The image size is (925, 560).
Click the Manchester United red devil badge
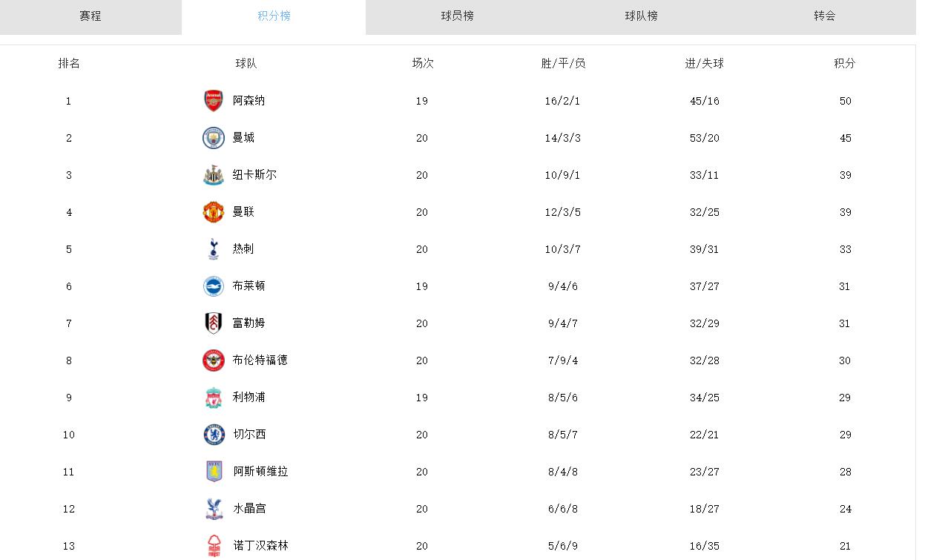click(x=213, y=212)
